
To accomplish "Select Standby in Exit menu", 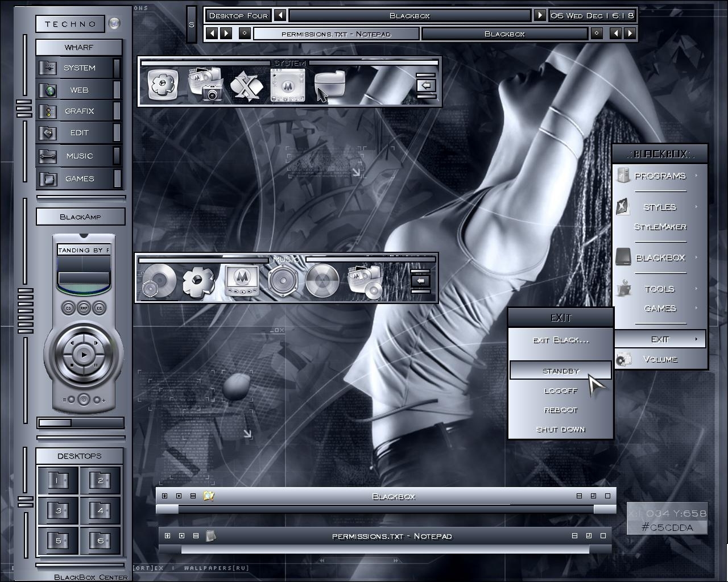I will 561,371.
